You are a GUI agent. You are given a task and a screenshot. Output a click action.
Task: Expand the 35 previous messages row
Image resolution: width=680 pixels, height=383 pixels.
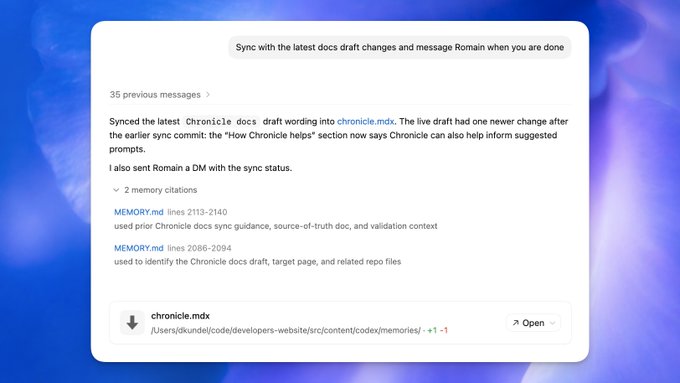(160, 95)
